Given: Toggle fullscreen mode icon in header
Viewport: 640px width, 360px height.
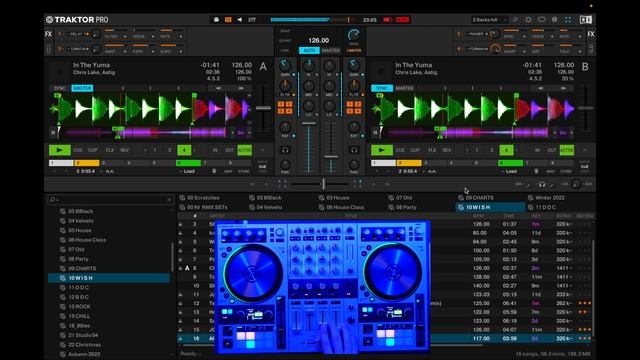Looking at the screenshot, I should [568, 20].
